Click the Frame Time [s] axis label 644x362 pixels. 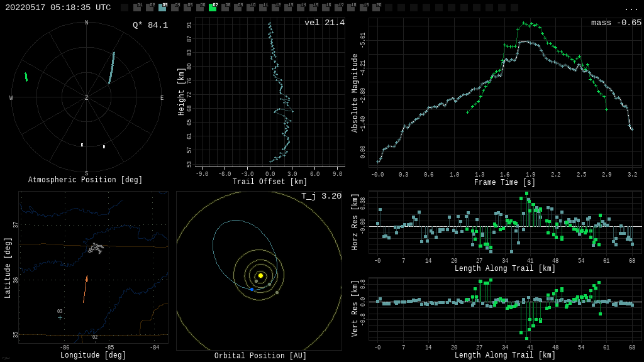point(505,182)
